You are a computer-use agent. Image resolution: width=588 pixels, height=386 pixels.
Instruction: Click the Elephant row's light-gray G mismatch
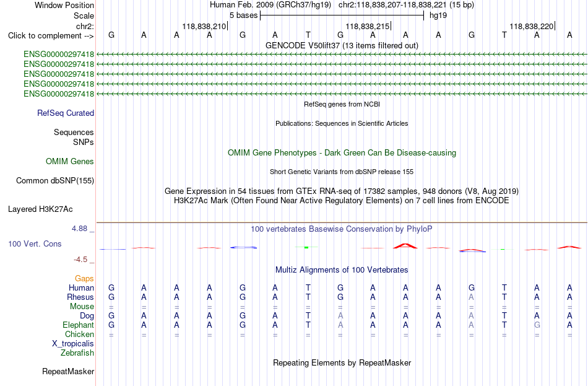pyautogui.click(x=537, y=325)
